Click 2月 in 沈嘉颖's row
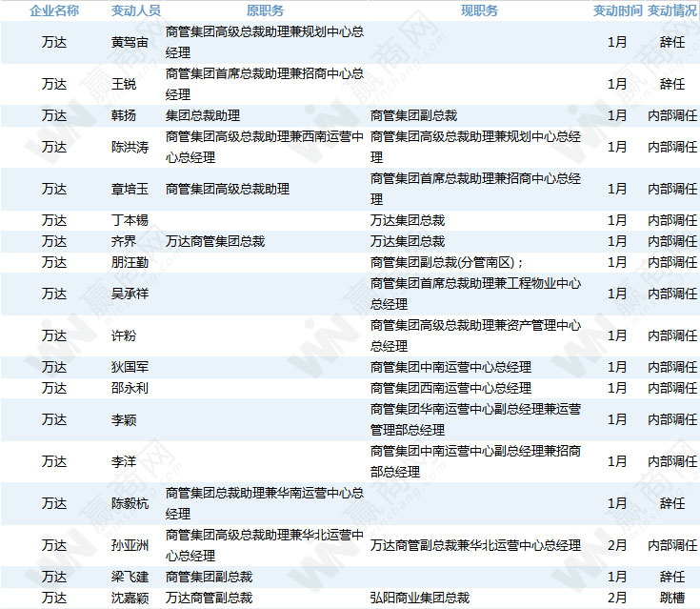Screen dimensions: 700x609 coord(617,598)
